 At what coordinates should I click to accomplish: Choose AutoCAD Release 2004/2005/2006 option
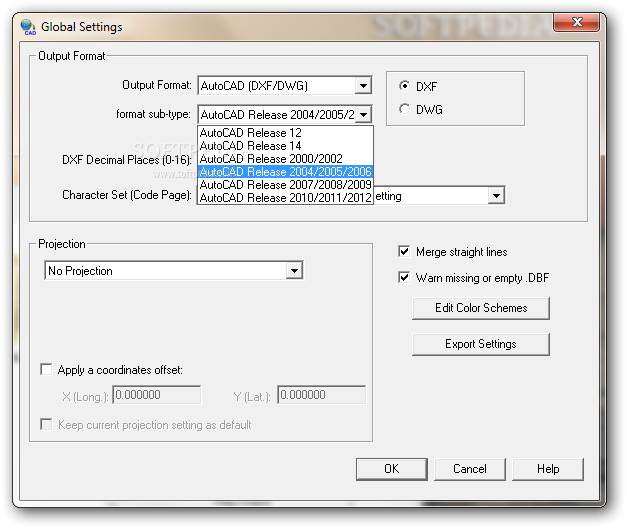coord(286,172)
